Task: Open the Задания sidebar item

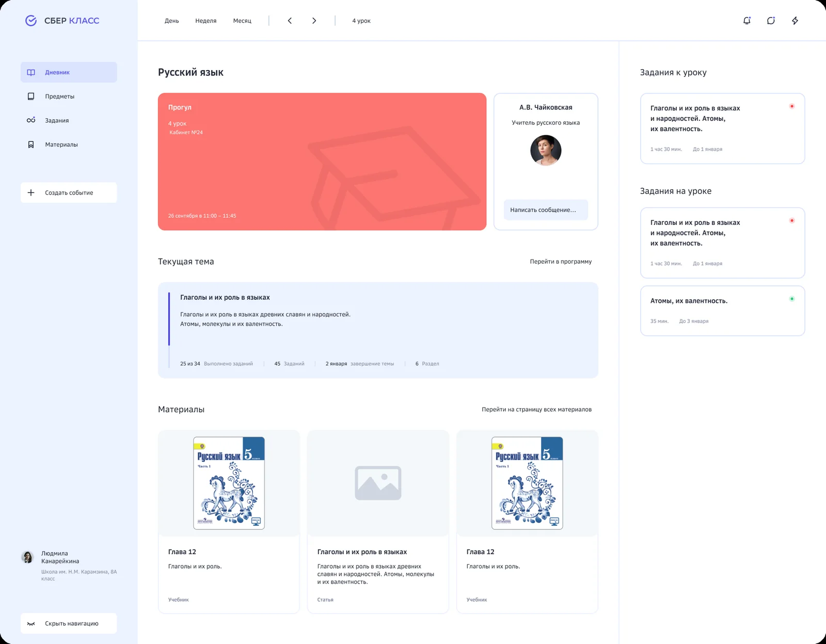Action: [x=69, y=120]
